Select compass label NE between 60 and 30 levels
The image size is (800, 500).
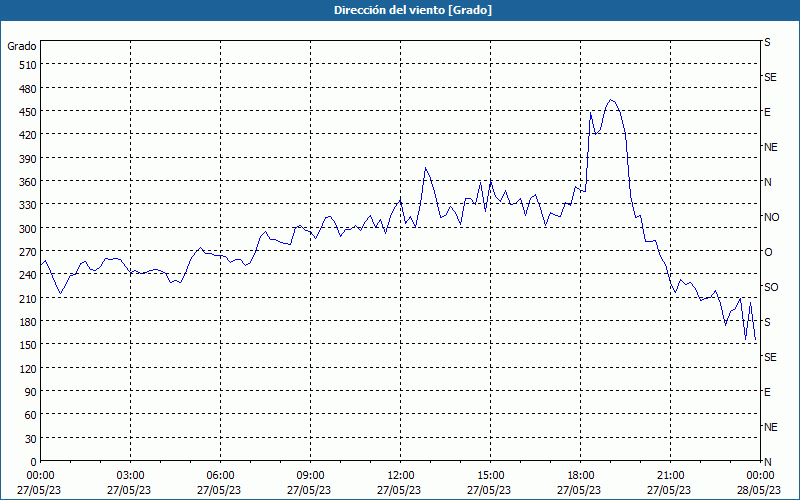click(x=770, y=427)
